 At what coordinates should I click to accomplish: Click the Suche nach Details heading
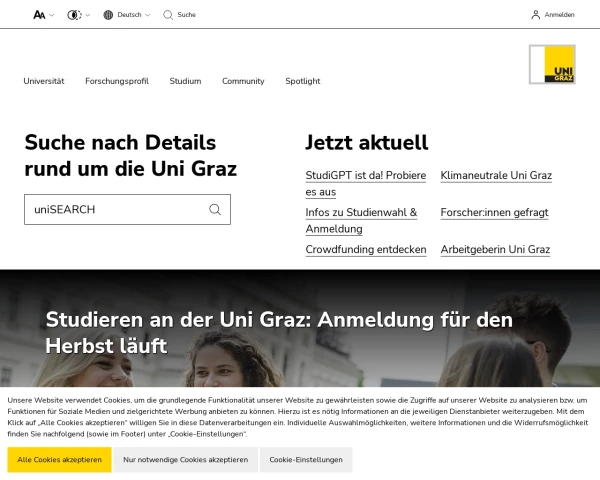coord(130,155)
